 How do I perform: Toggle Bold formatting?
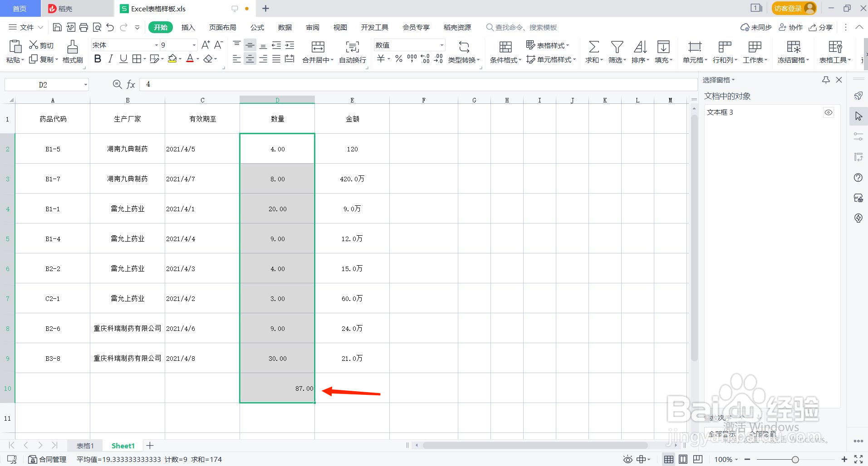98,59
